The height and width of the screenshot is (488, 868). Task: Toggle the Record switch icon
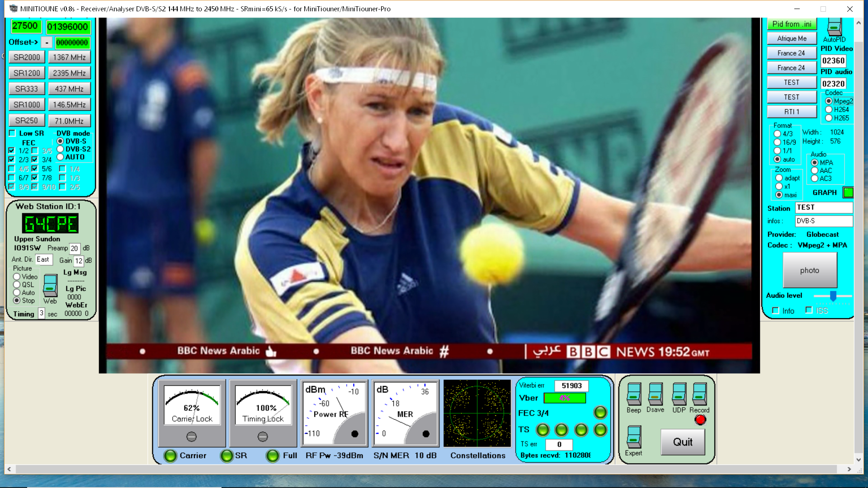point(699,394)
